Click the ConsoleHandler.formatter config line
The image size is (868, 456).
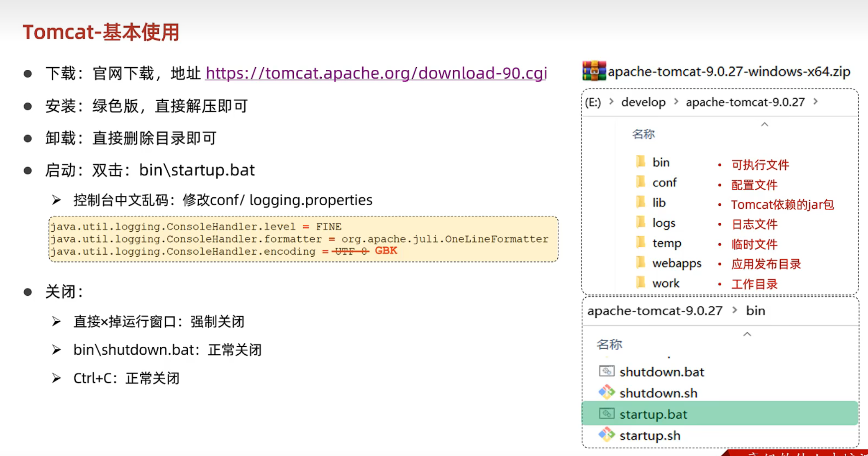pyautogui.click(x=299, y=239)
